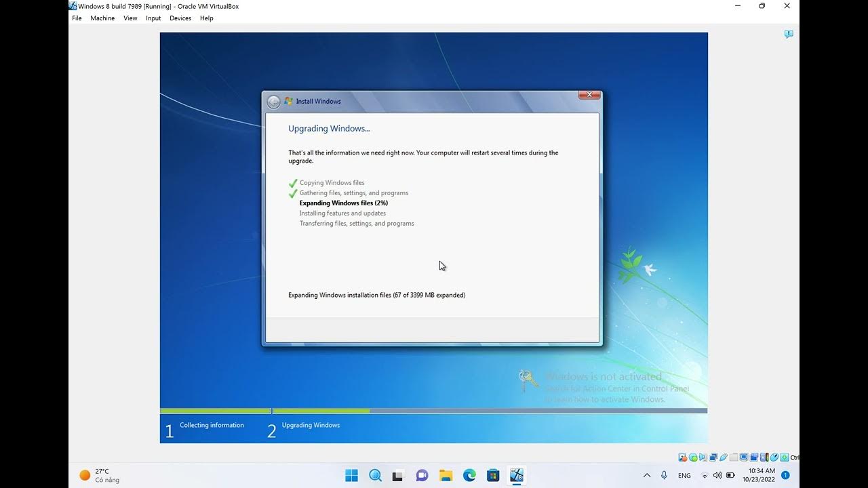Click the running VirtualBox VM taskbar icon

[x=517, y=475]
